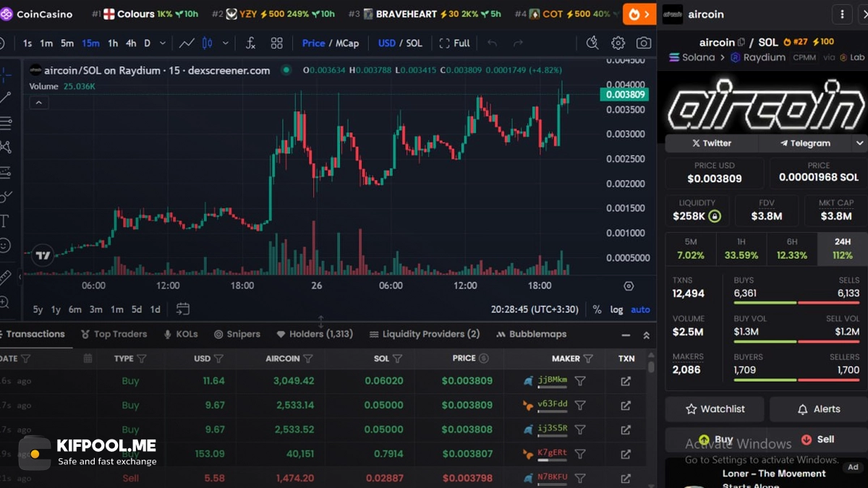Open transaction link for maker K7gERt

pyautogui.click(x=626, y=454)
